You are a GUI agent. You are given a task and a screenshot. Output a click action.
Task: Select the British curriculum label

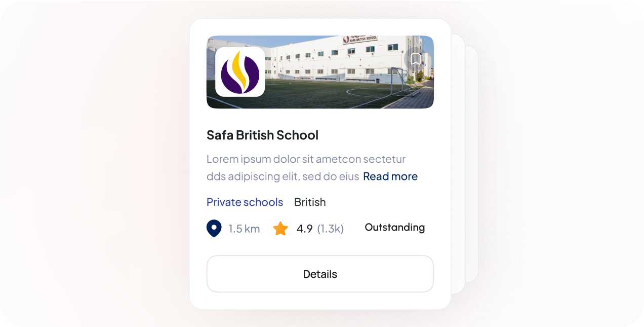[x=310, y=202]
